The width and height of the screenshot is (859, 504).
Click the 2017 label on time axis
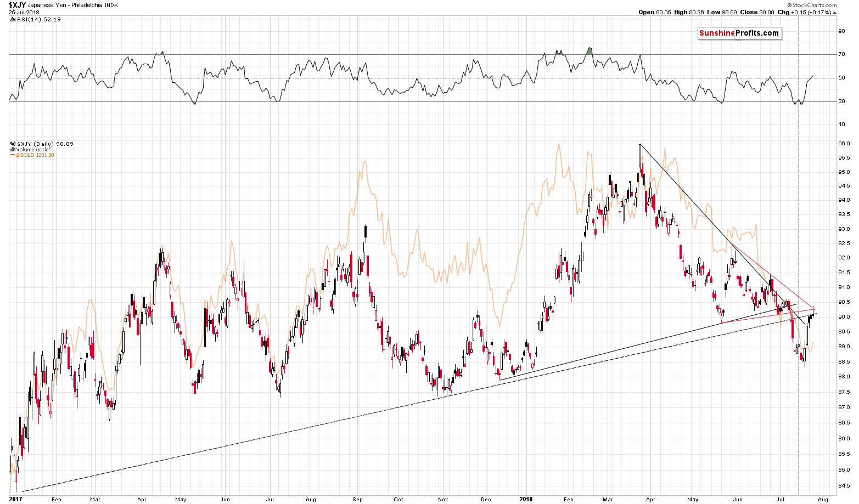[x=16, y=500]
